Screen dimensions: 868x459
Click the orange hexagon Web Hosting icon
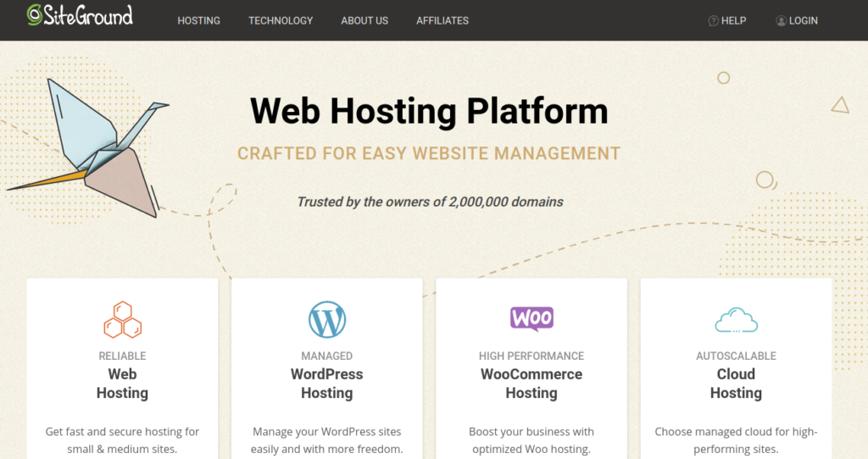pyautogui.click(x=122, y=319)
